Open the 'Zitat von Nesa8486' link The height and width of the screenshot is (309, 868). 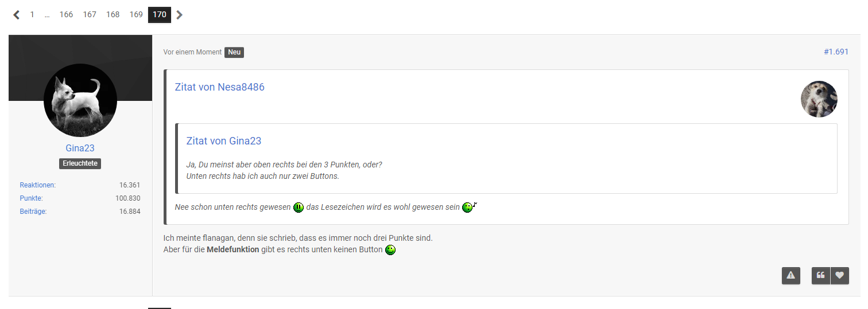pyautogui.click(x=220, y=87)
